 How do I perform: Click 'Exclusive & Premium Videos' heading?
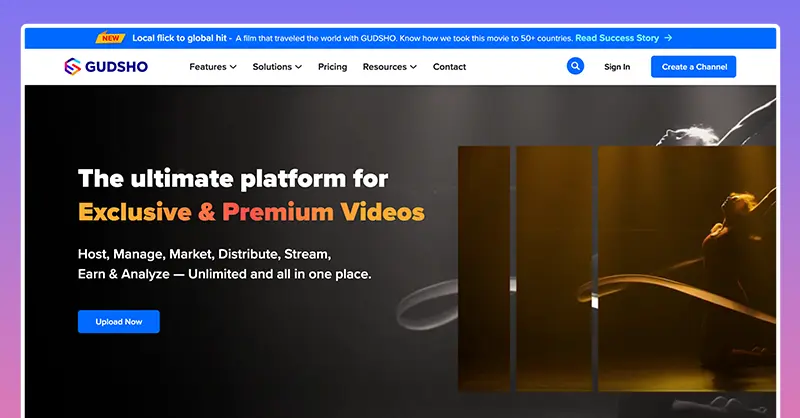tap(251, 212)
